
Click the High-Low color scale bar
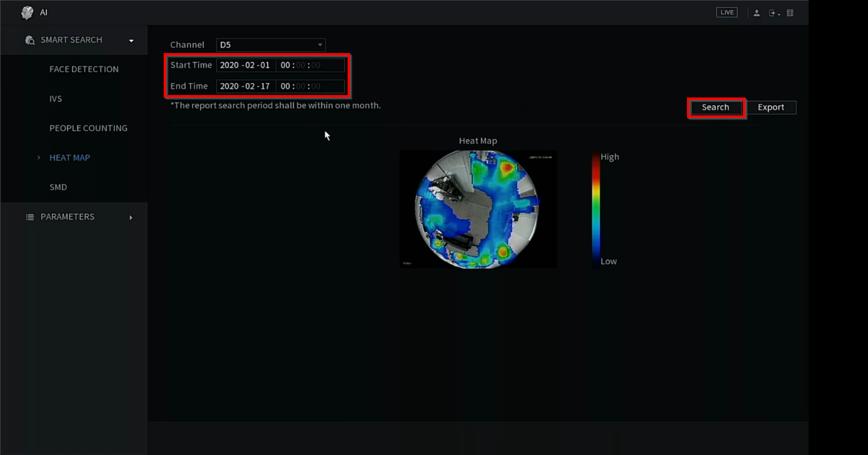[x=596, y=209]
